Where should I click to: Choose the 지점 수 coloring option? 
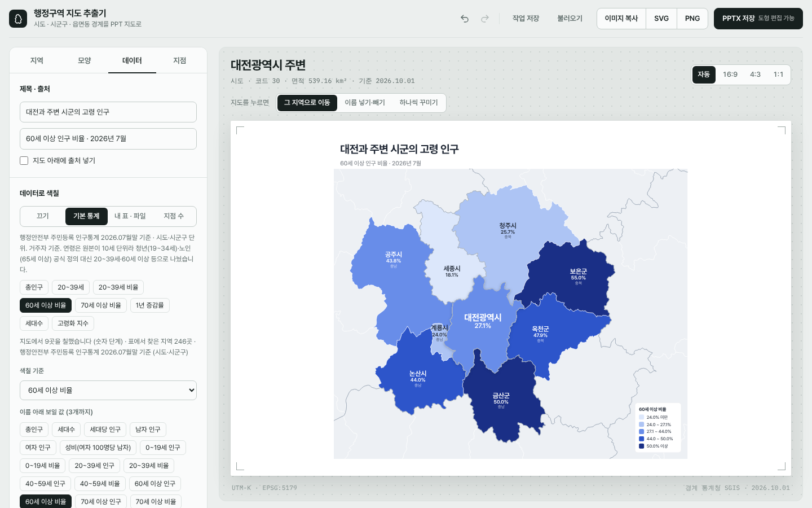pyautogui.click(x=174, y=216)
